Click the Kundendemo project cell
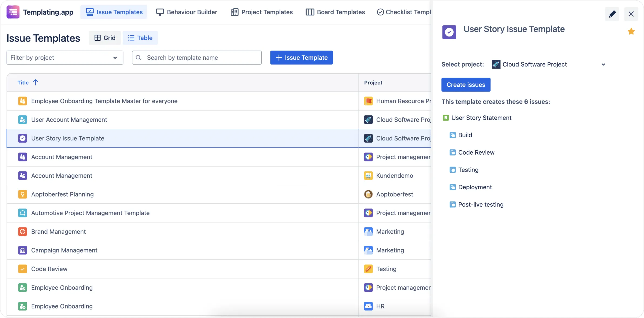This screenshot has width=644, height=318. [395, 175]
